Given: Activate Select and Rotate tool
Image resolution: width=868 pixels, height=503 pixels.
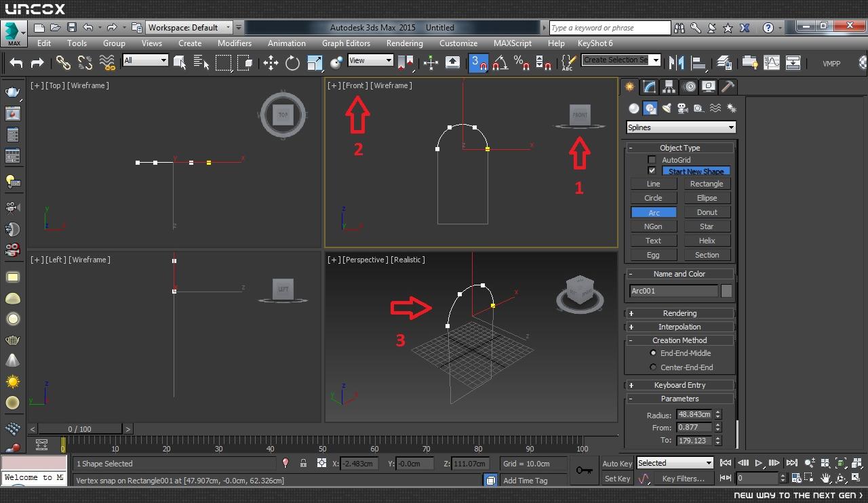Looking at the screenshot, I should point(292,63).
